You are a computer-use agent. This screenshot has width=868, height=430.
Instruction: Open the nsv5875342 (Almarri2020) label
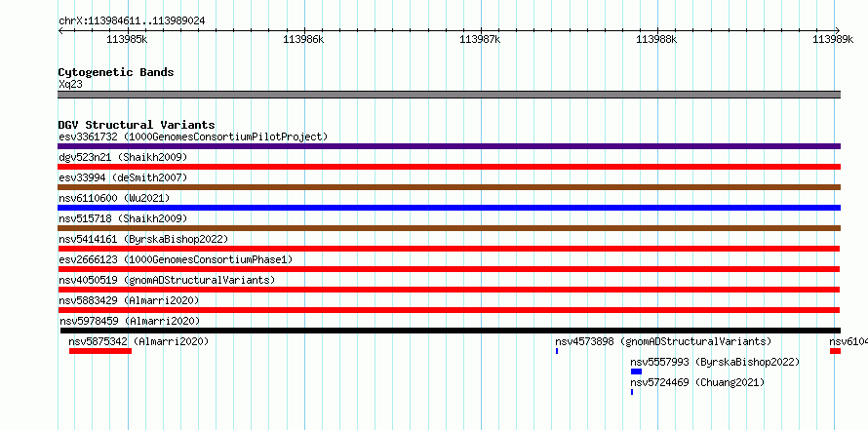point(138,341)
